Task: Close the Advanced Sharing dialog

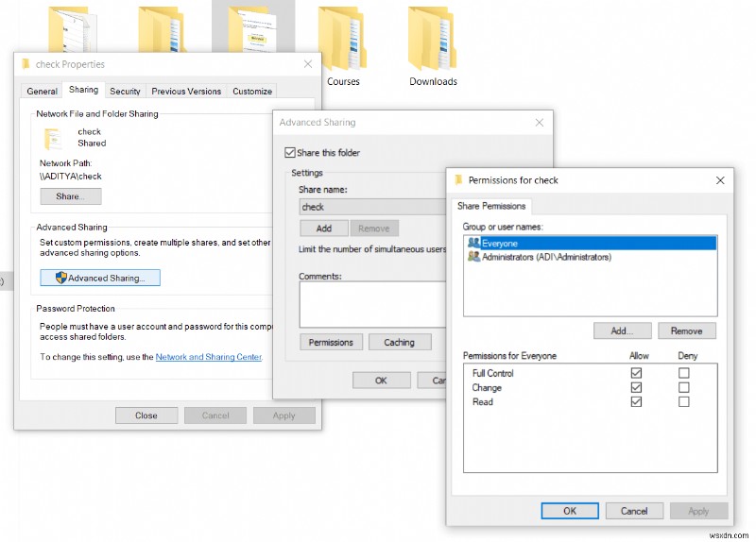Action: (539, 123)
